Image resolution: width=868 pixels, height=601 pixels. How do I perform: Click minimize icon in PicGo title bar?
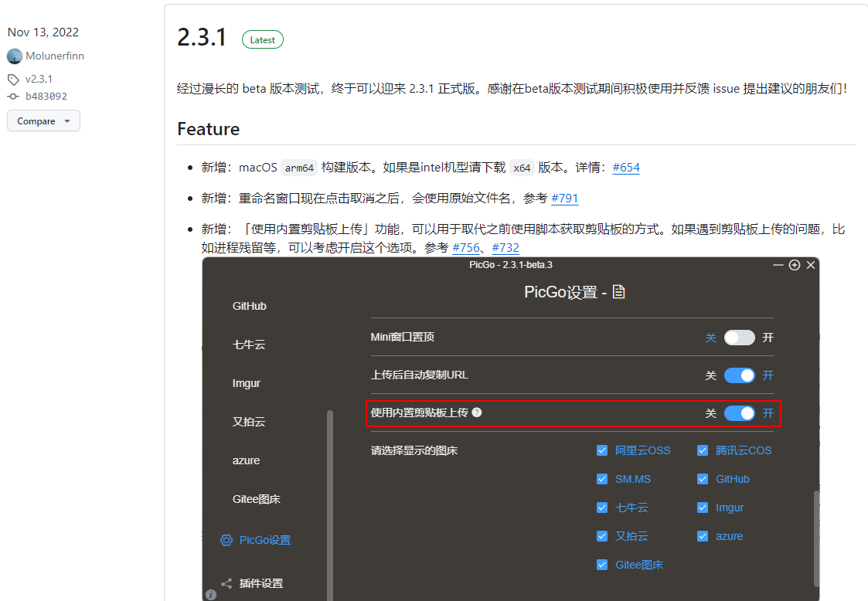point(778,265)
